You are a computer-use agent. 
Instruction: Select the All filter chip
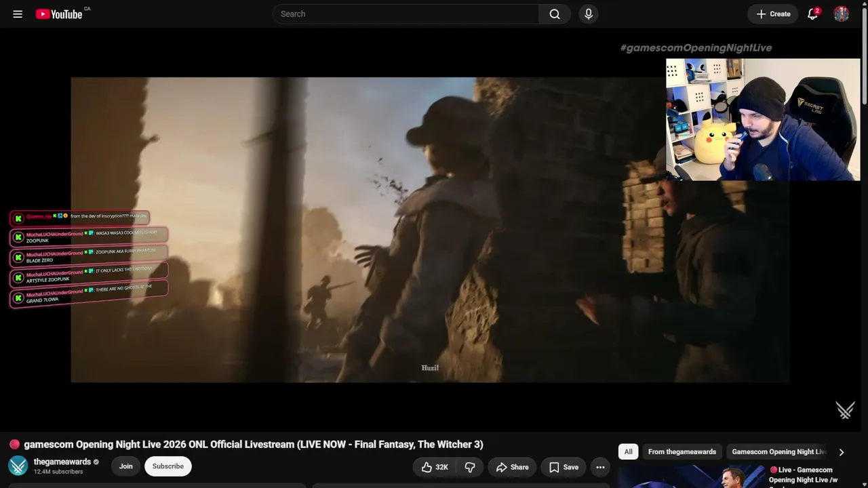pos(628,452)
